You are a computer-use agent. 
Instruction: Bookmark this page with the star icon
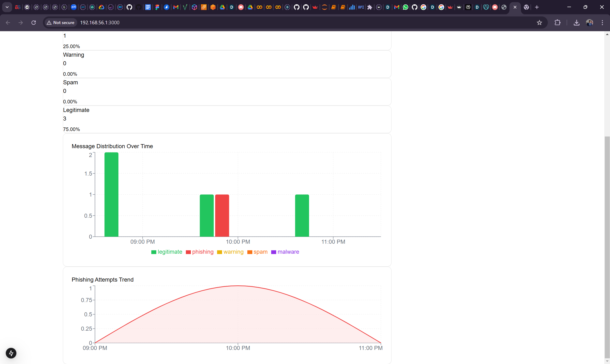(x=539, y=23)
